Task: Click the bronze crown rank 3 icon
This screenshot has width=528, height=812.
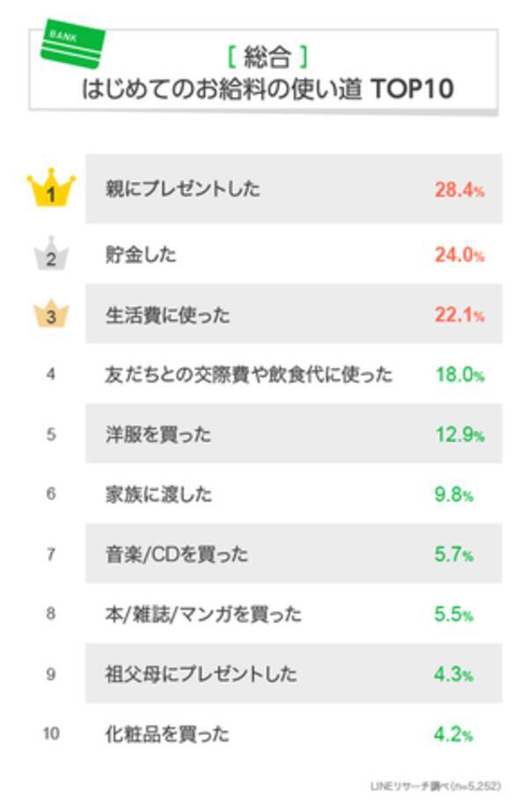Action: click(x=51, y=314)
